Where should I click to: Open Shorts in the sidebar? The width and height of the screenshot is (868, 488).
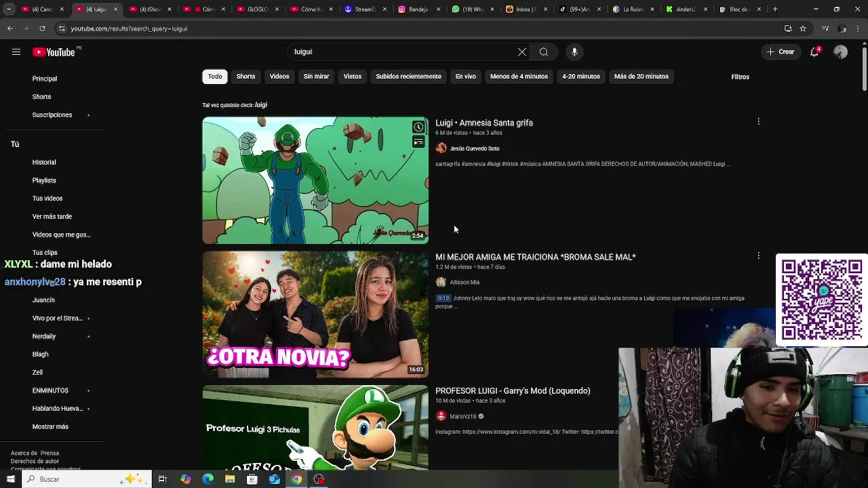[x=41, y=97]
